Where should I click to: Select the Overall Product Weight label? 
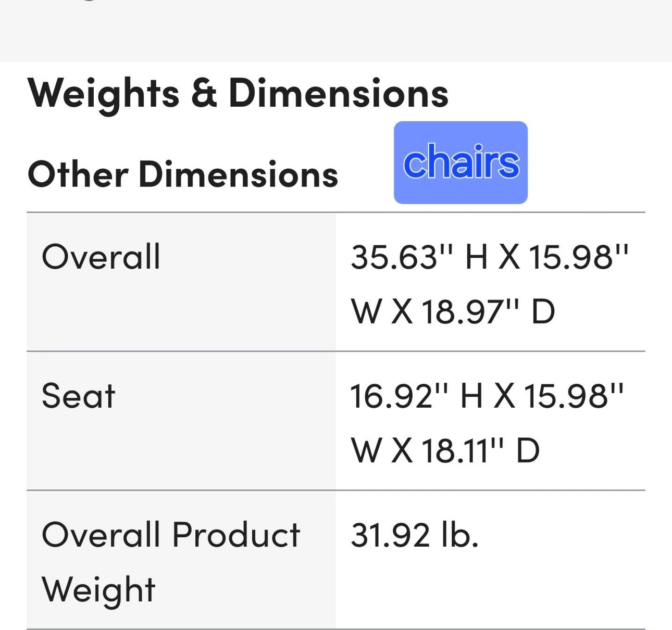pyautogui.click(x=171, y=562)
